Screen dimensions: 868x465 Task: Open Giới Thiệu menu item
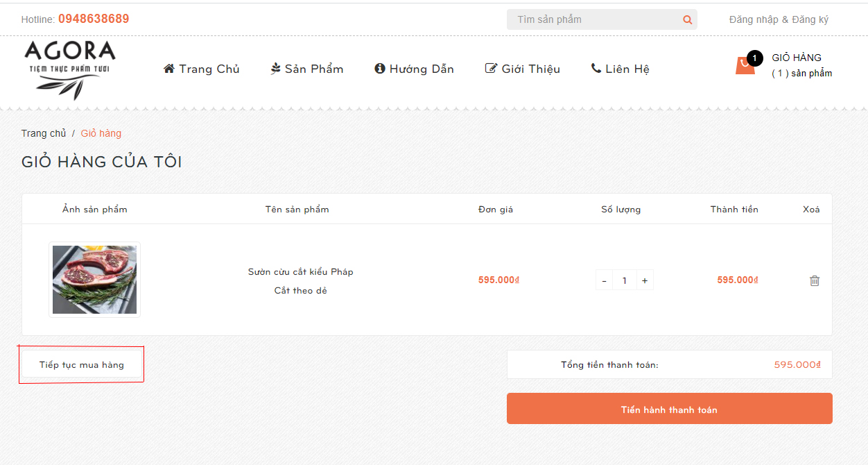[x=523, y=69]
